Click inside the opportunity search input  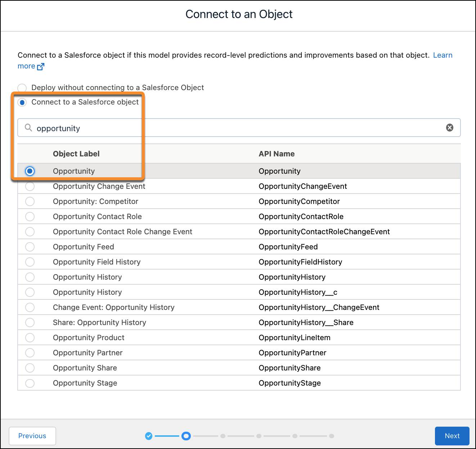[144, 128]
